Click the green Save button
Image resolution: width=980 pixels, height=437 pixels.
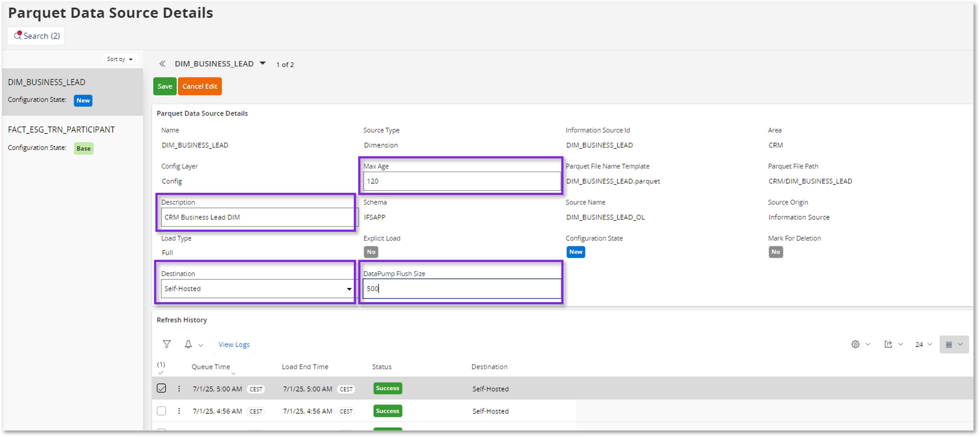(165, 86)
